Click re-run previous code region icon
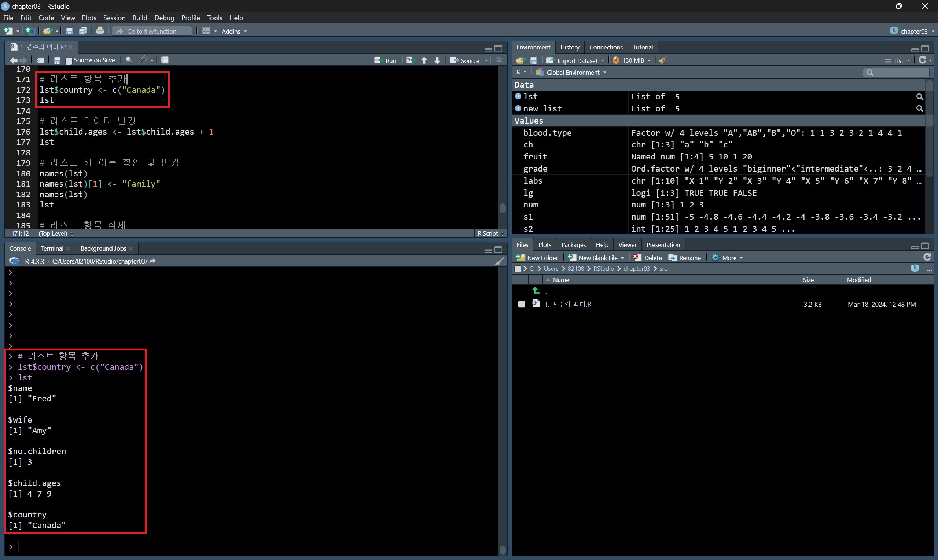Image resolution: width=938 pixels, height=560 pixels. (410, 60)
